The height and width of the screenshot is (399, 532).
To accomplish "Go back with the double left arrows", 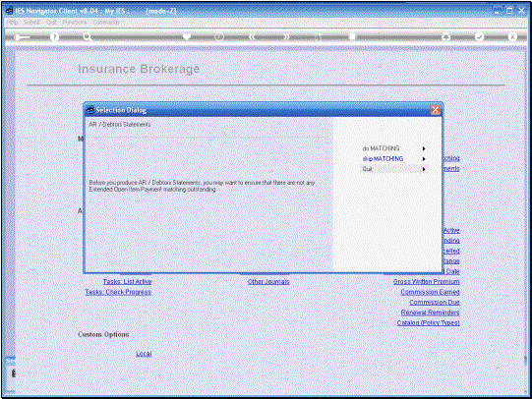I will [252, 36].
